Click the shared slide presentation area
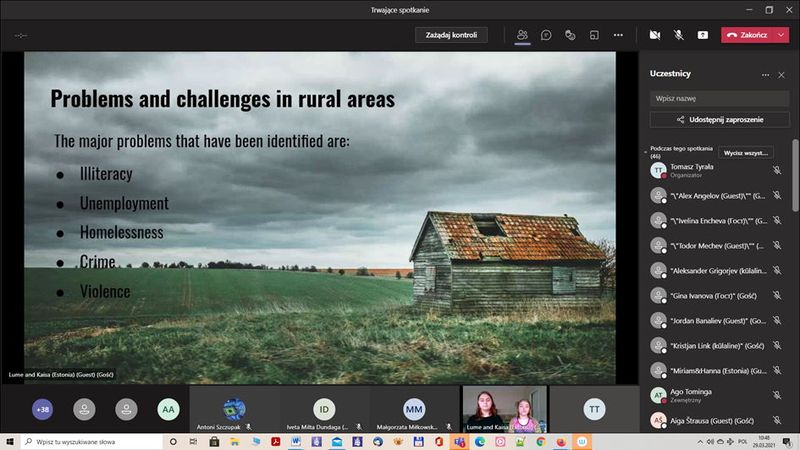The height and width of the screenshot is (450, 800). click(320, 217)
